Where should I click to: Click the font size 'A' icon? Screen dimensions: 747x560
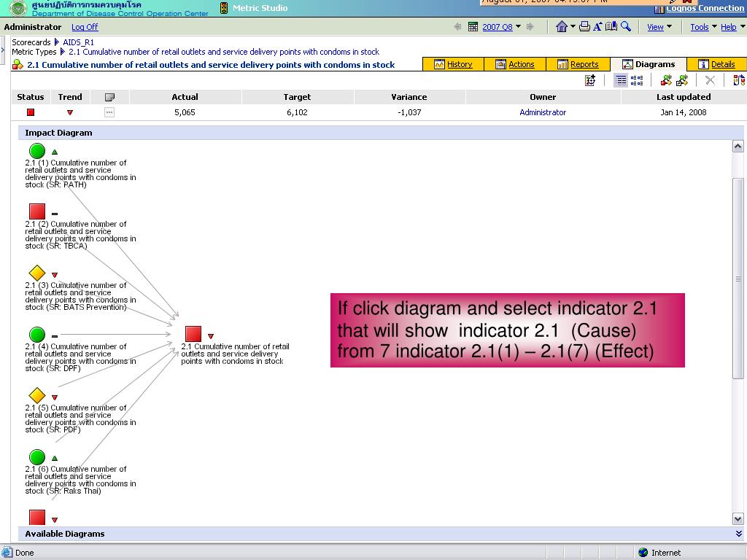pyautogui.click(x=597, y=27)
